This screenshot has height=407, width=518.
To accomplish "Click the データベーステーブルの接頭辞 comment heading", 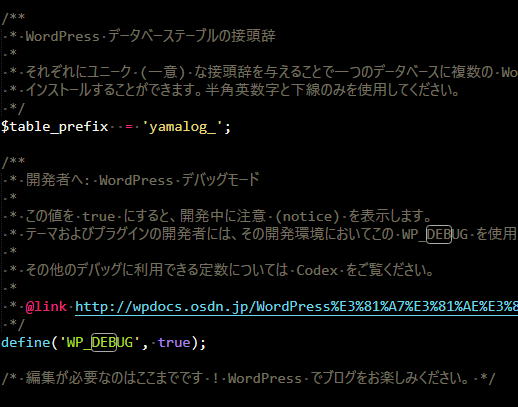I will click(x=192, y=36).
